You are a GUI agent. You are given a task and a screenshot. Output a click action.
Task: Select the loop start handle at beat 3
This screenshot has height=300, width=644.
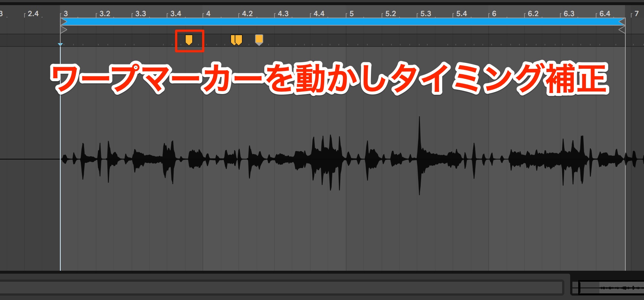coord(64,22)
